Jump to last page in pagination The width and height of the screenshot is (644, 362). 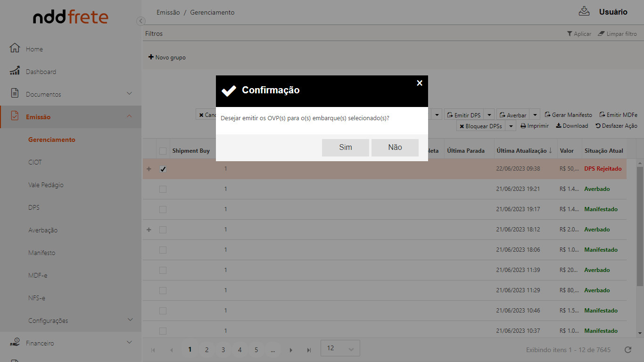point(309,350)
